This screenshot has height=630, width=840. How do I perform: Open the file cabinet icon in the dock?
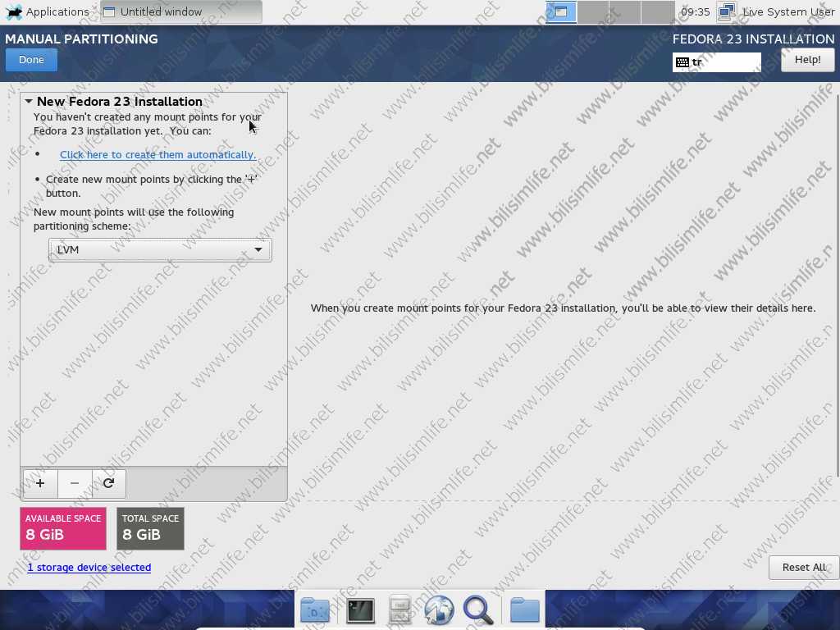(399, 609)
